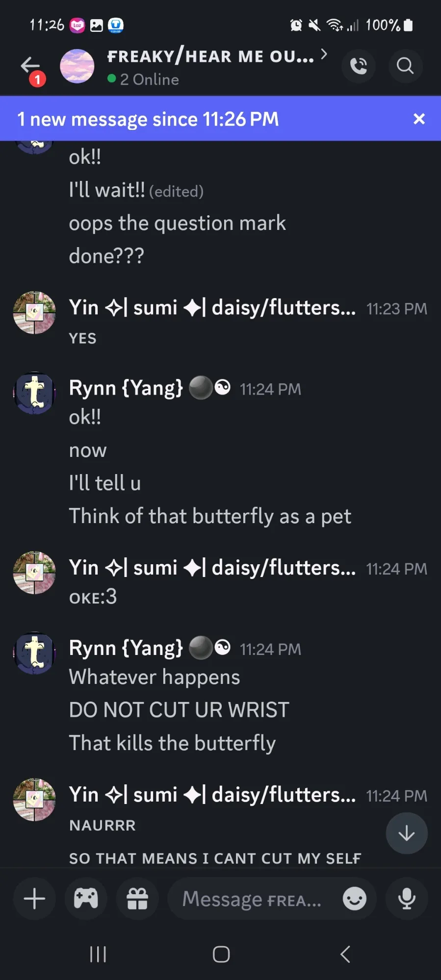Tap the Rynn {Yang} username above 'Whatever happens'
Screen dimensions: 441x980
point(126,648)
